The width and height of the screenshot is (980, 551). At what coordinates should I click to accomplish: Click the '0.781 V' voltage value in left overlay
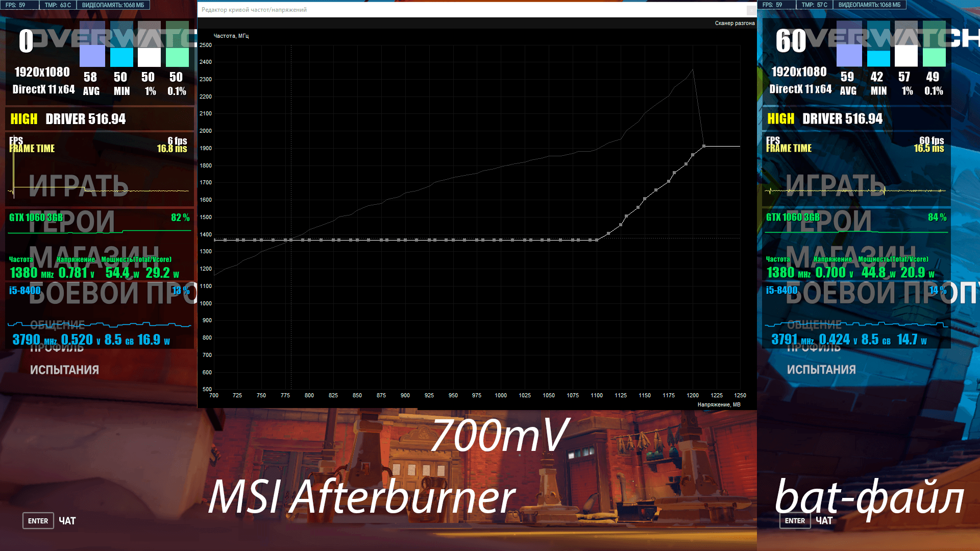pos(77,273)
